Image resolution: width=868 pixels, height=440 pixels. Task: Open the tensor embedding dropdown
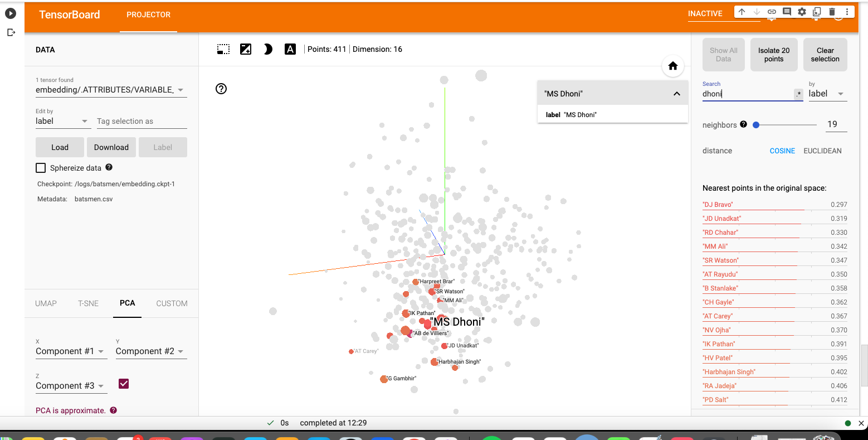click(x=110, y=90)
